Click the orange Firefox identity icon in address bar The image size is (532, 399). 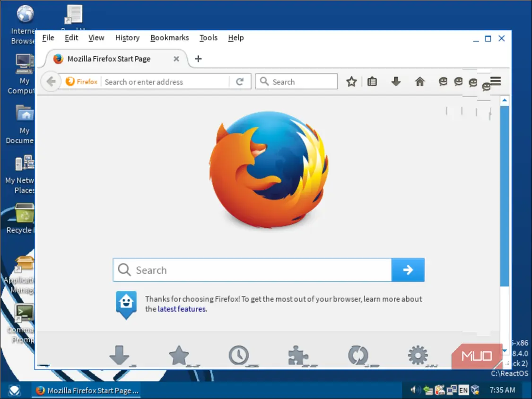pos(70,81)
